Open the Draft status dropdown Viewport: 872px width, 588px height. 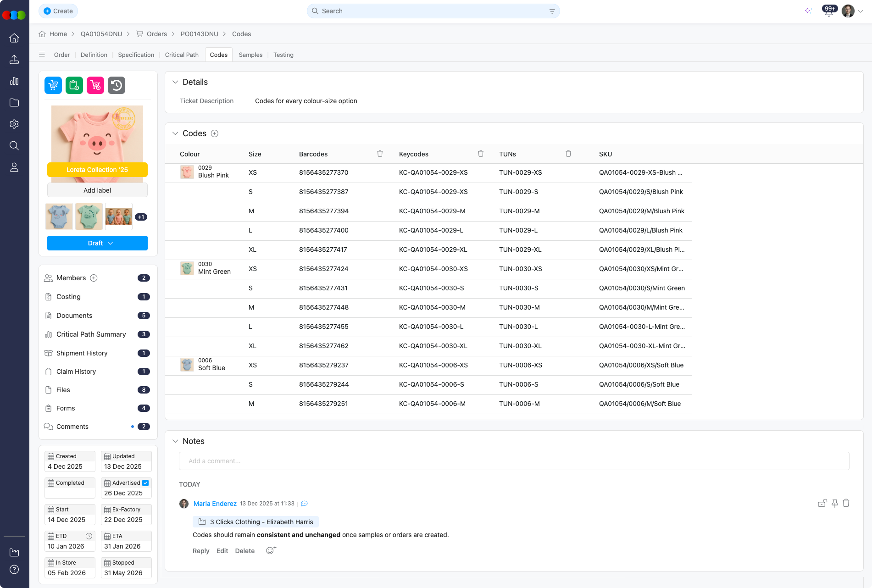pos(97,243)
